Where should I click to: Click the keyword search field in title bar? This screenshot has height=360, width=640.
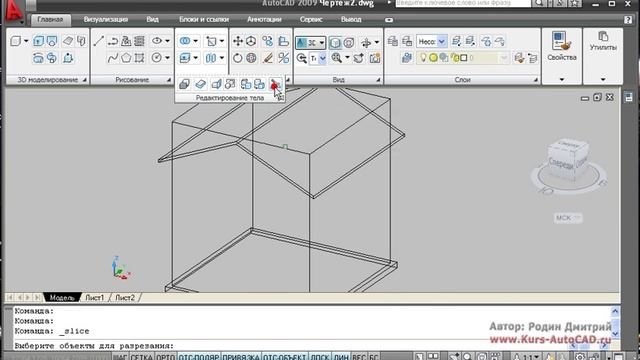pyautogui.click(x=463, y=3)
